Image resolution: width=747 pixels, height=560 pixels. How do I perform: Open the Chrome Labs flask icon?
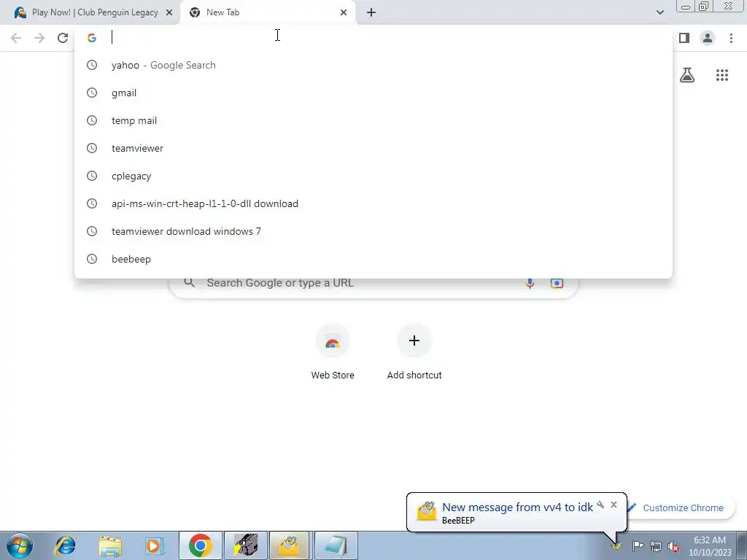[x=687, y=75]
